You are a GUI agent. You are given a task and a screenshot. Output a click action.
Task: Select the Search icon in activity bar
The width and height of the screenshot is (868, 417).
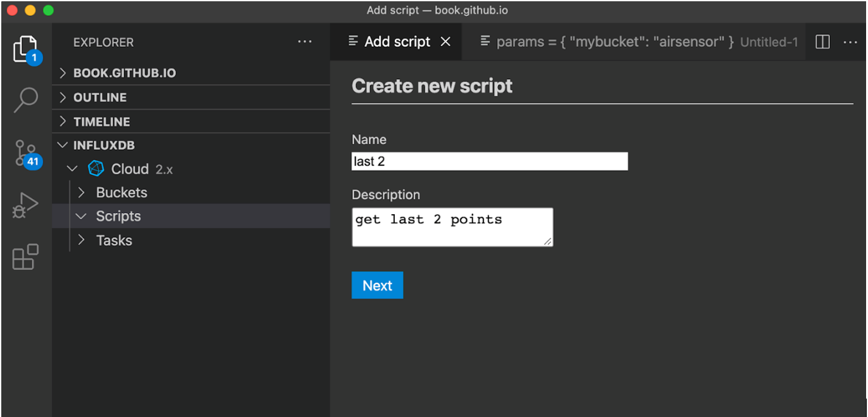(x=25, y=98)
